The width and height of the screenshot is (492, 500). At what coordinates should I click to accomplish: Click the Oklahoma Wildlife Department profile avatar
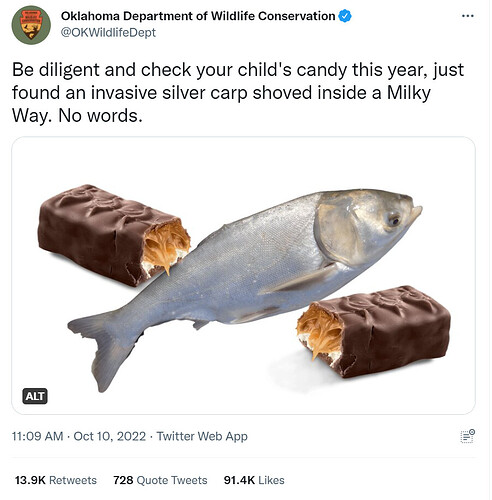click(31, 25)
